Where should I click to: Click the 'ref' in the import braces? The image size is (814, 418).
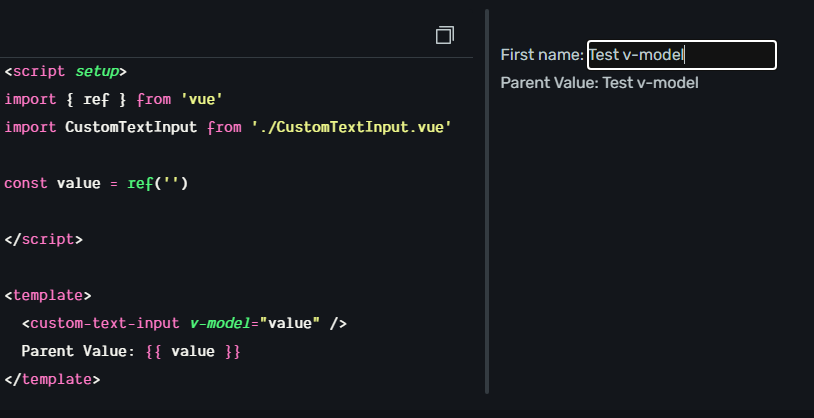pyautogui.click(x=96, y=99)
